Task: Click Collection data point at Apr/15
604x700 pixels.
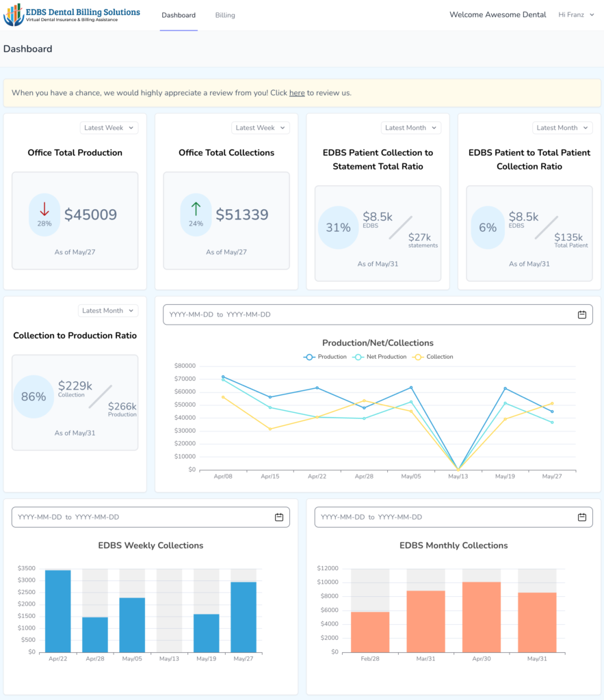Action: coord(270,429)
